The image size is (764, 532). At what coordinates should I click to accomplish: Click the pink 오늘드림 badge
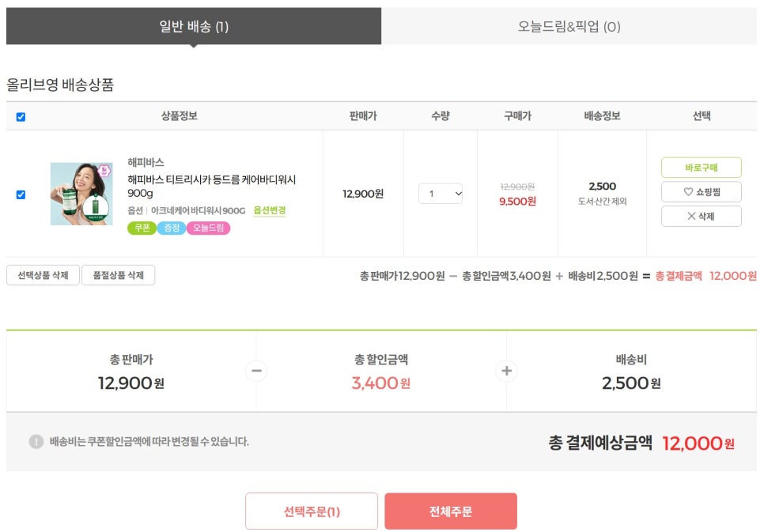pyautogui.click(x=208, y=228)
